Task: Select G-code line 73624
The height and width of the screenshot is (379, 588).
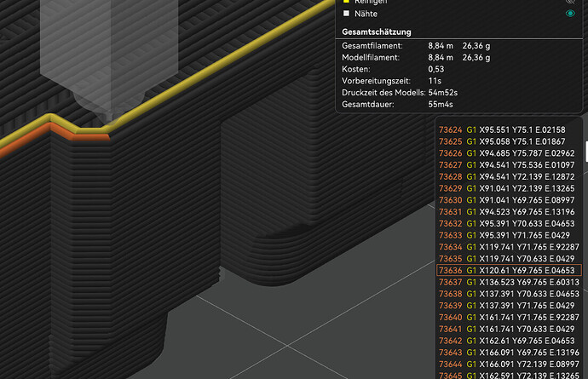Action: pyautogui.click(x=508, y=130)
